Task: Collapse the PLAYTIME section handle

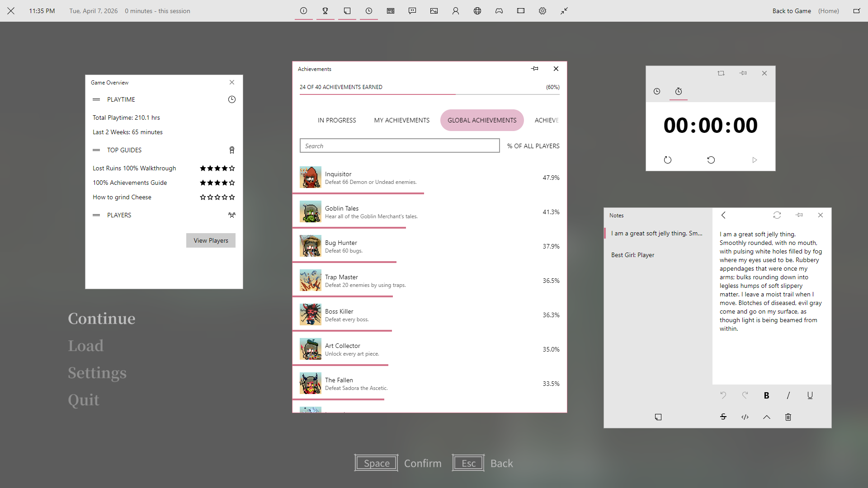Action: tap(96, 99)
